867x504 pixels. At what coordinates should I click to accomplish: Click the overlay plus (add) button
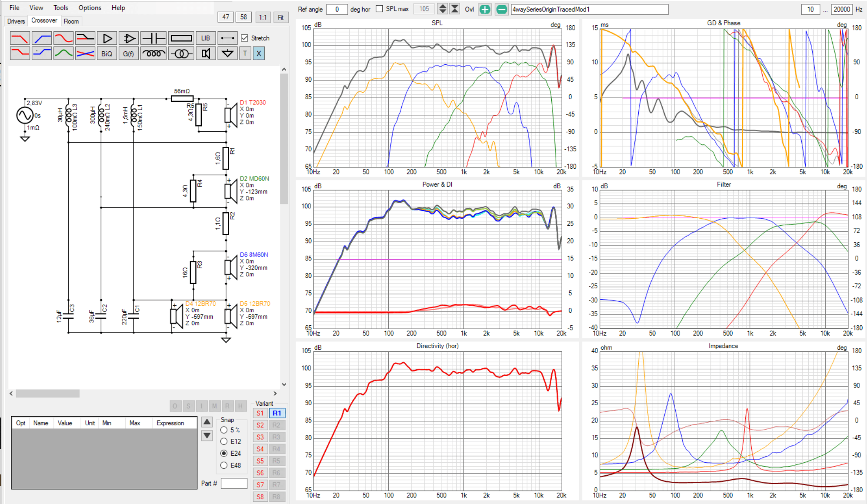[485, 9]
